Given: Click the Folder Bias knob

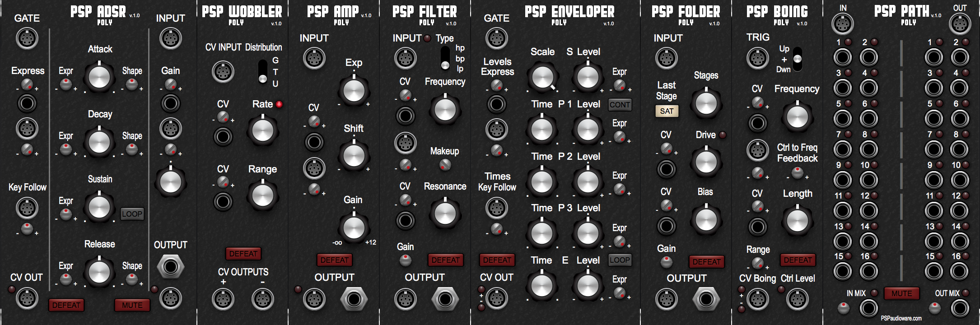Looking at the screenshot, I should (x=706, y=220).
